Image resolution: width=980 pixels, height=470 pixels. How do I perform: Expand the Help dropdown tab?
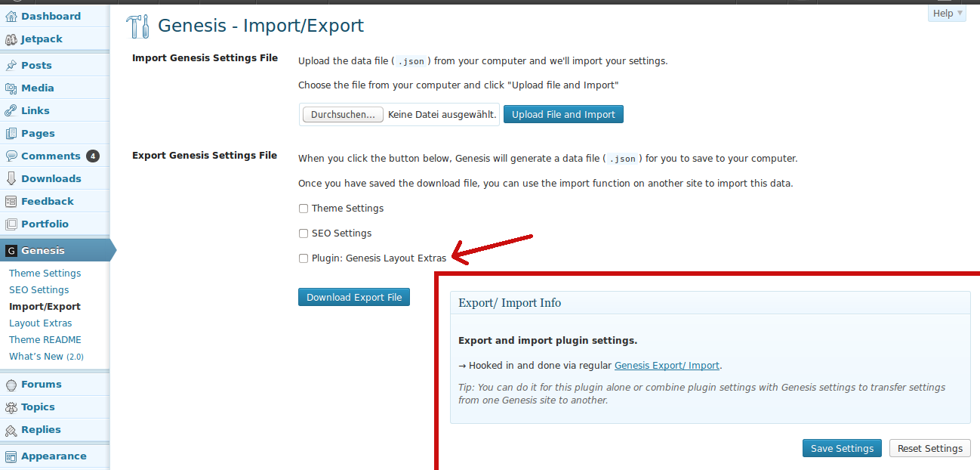click(x=948, y=13)
